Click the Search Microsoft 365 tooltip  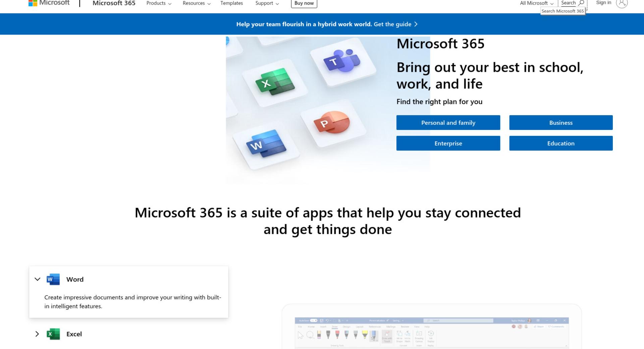tap(562, 11)
